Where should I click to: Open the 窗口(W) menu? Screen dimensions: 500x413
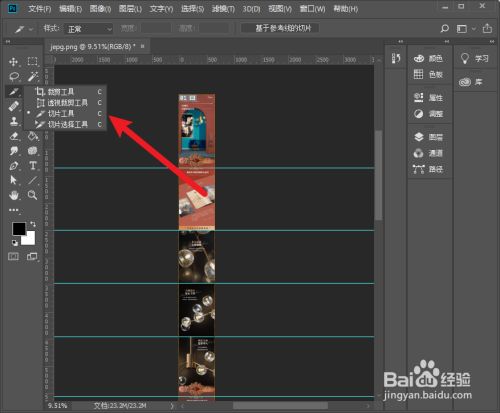[312, 9]
